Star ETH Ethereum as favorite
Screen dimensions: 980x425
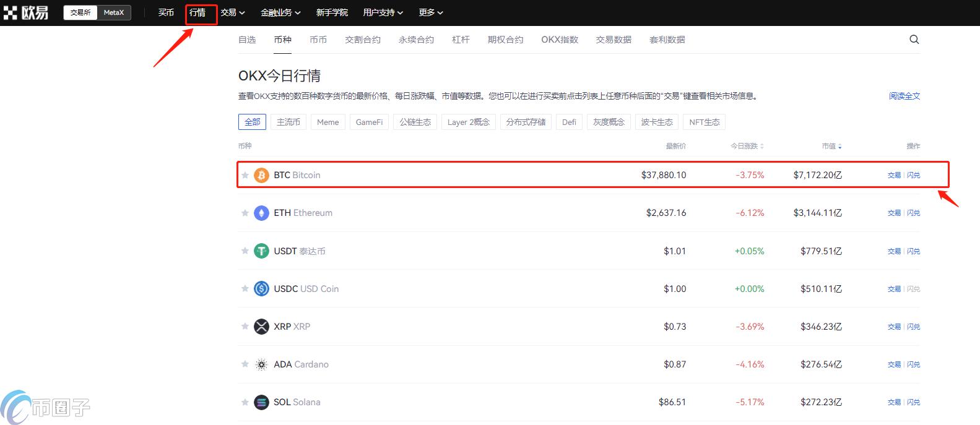pyautogui.click(x=245, y=213)
